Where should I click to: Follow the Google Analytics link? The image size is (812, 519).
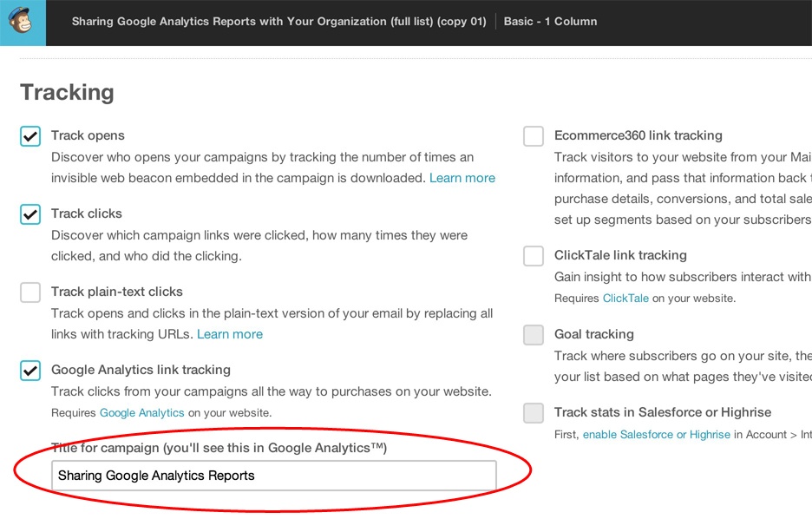[x=142, y=413]
